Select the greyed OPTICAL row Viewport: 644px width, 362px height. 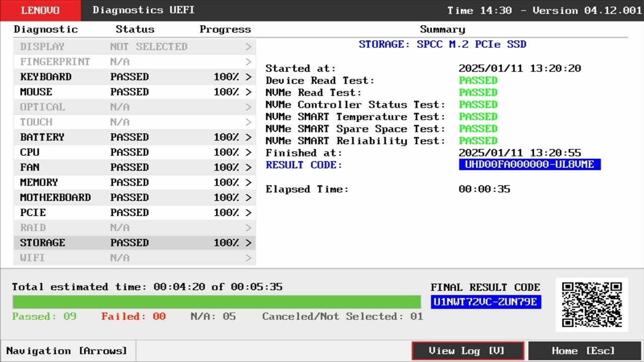(135, 107)
